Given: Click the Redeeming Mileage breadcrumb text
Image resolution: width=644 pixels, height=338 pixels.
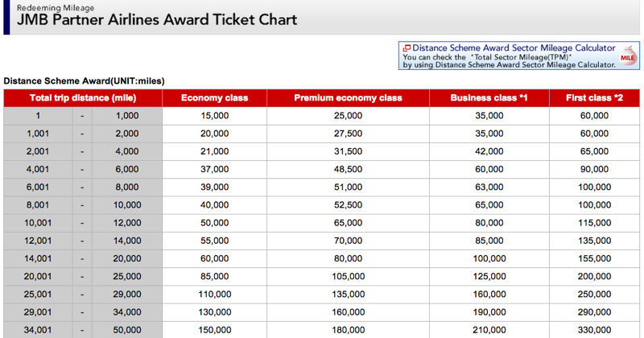Looking at the screenshot, I should [56, 8].
